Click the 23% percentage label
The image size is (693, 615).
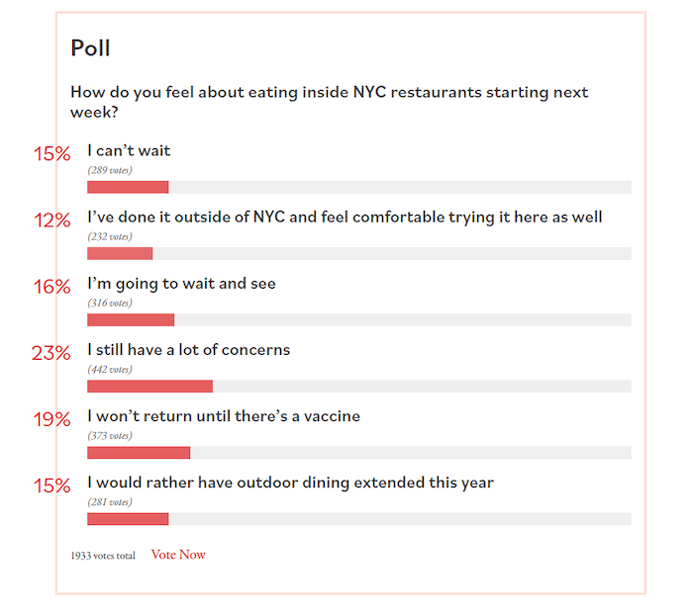click(x=51, y=353)
